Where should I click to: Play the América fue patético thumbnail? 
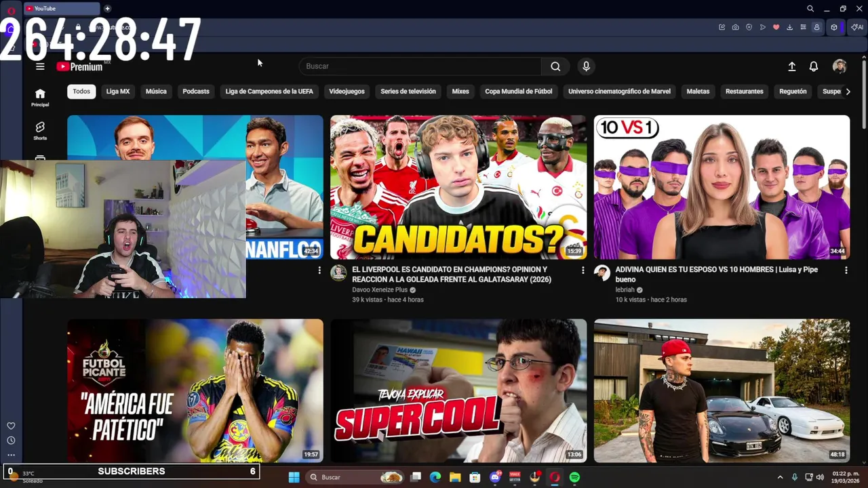pos(195,391)
